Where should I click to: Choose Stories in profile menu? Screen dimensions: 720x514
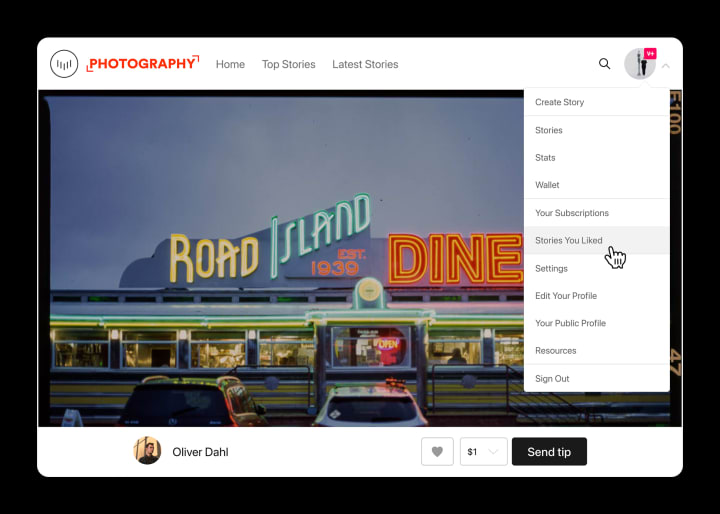(596, 130)
